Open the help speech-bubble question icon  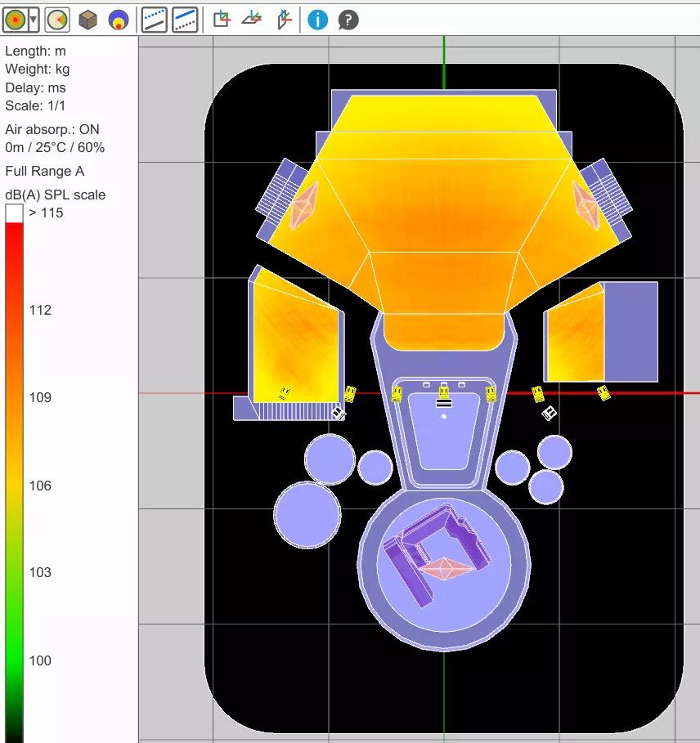coord(348,20)
